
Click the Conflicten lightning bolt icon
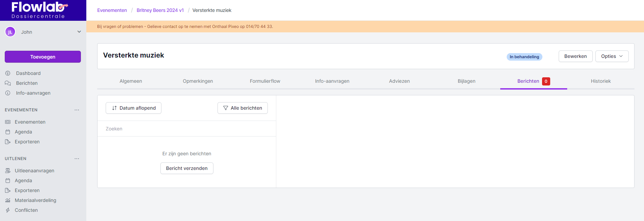[x=8, y=210]
